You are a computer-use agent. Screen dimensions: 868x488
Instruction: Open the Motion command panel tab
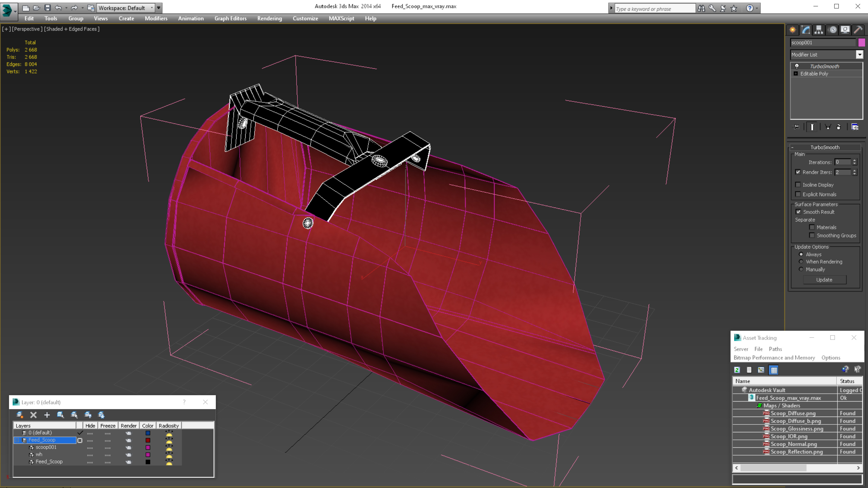click(x=833, y=30)
